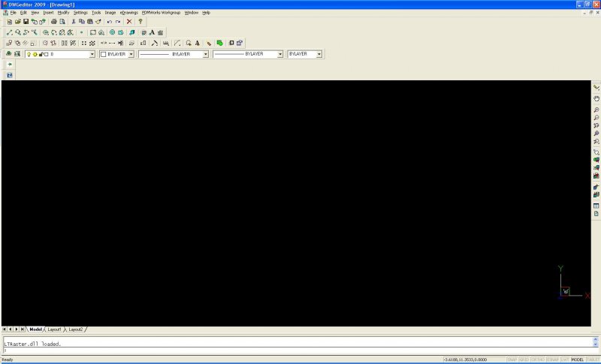Viewport: 601px width, 364px height.
Task: Click command history scroll down arrow
Action: (595, 344)
